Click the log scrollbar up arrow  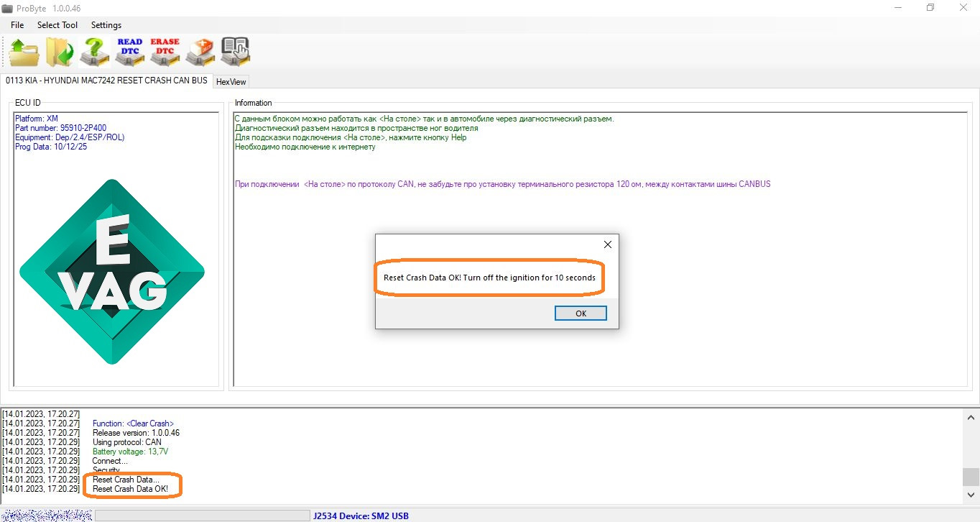971,417
